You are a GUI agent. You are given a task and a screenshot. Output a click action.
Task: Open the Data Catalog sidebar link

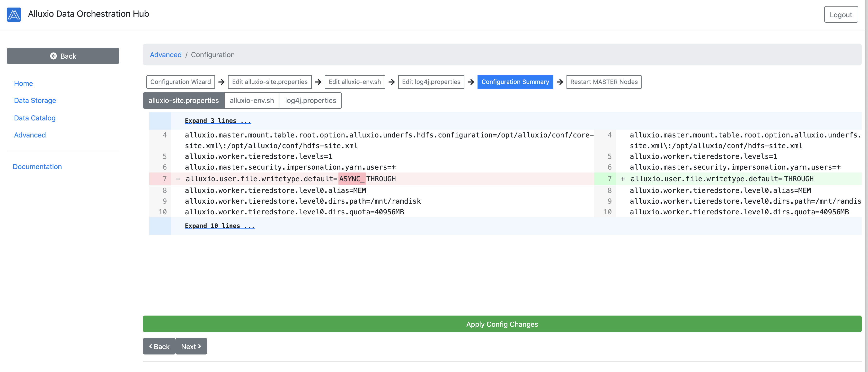click(35, 118)
